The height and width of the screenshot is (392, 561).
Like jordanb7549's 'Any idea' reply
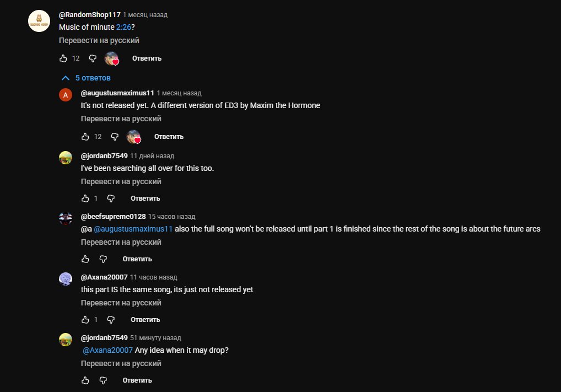click(x=85, y=380)
